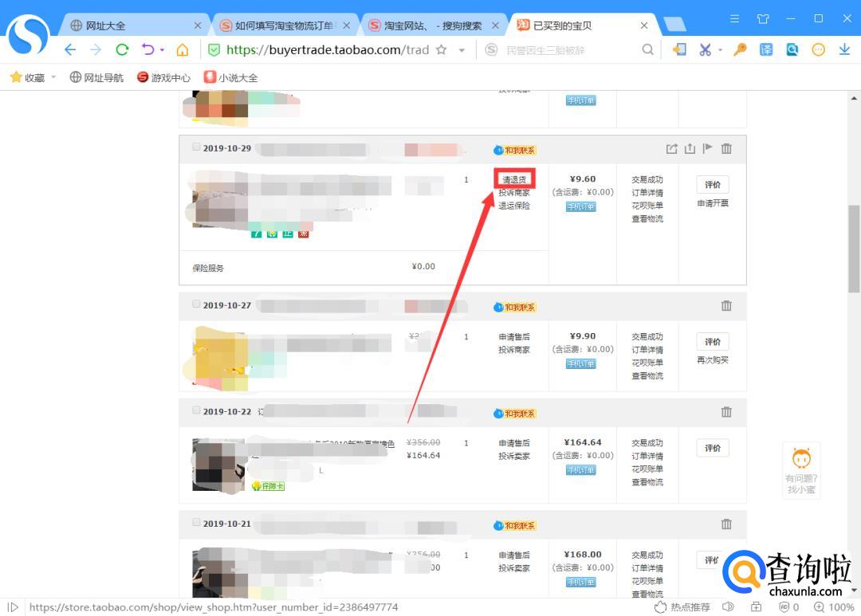Screen dimensions: 861x616
Task: Delete the 2019-10-21 order with trash icon
Action: pos(726,524)
